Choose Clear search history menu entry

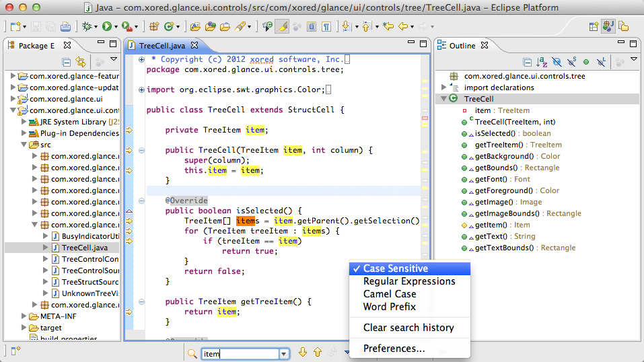pyautogui.click(x=408, y=328)
